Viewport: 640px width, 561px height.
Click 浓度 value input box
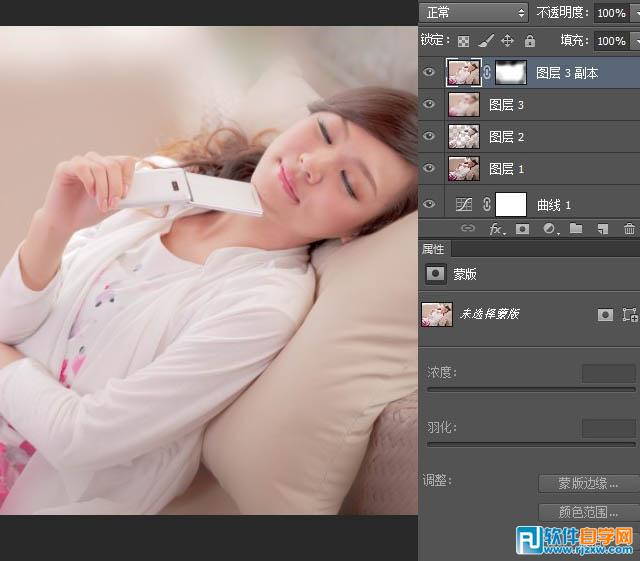(x=609, y=374)
